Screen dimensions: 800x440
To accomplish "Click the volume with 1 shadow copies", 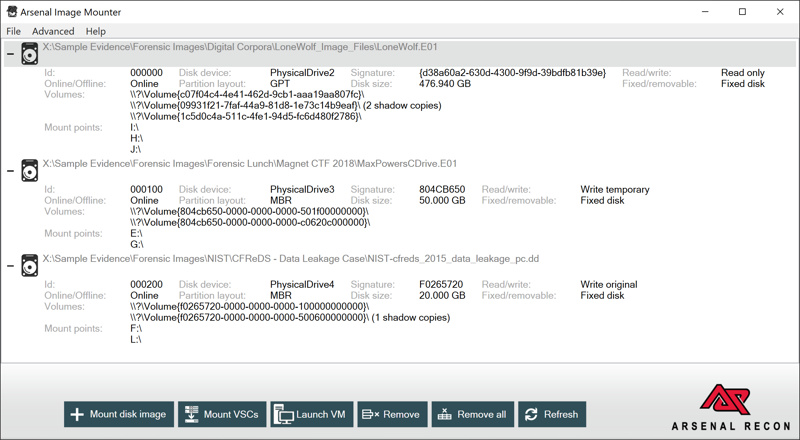I will click(x=290, y=317).
